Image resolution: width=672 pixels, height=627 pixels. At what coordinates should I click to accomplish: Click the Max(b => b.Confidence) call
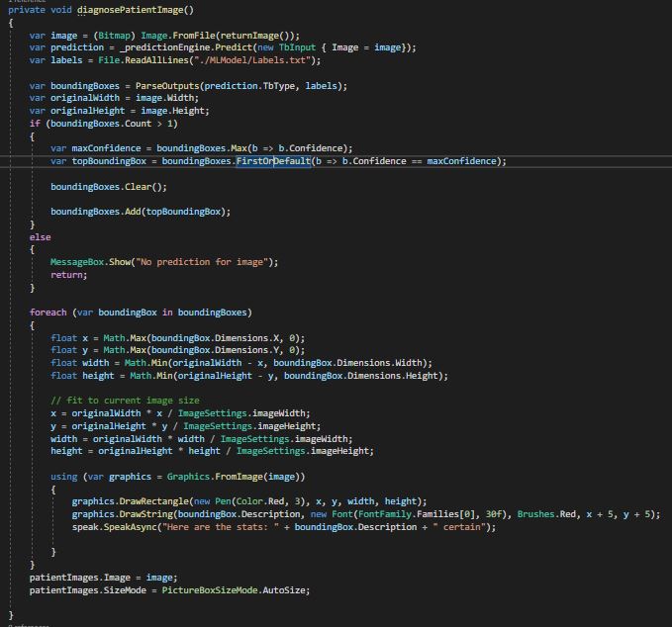pyautogui.click(x=289, y=148)
